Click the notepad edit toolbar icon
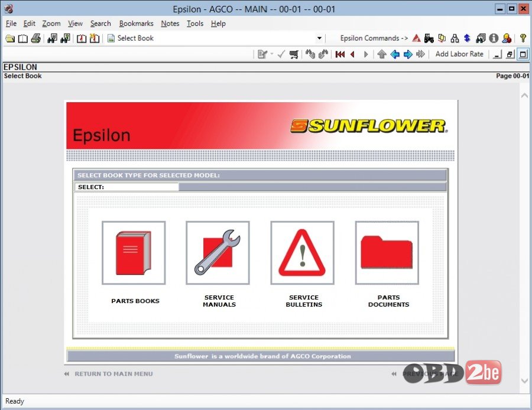532x410 pixels. (262, 54)
